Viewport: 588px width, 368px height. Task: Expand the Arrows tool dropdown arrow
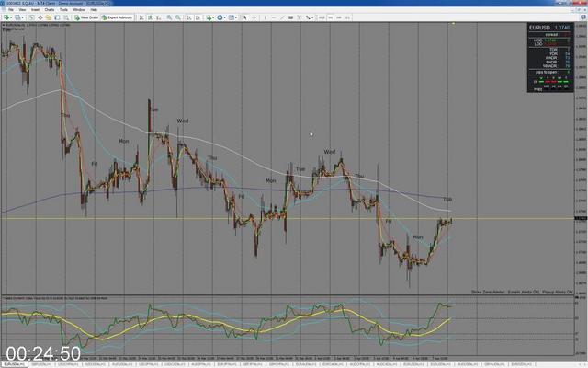tap(312, 17)
